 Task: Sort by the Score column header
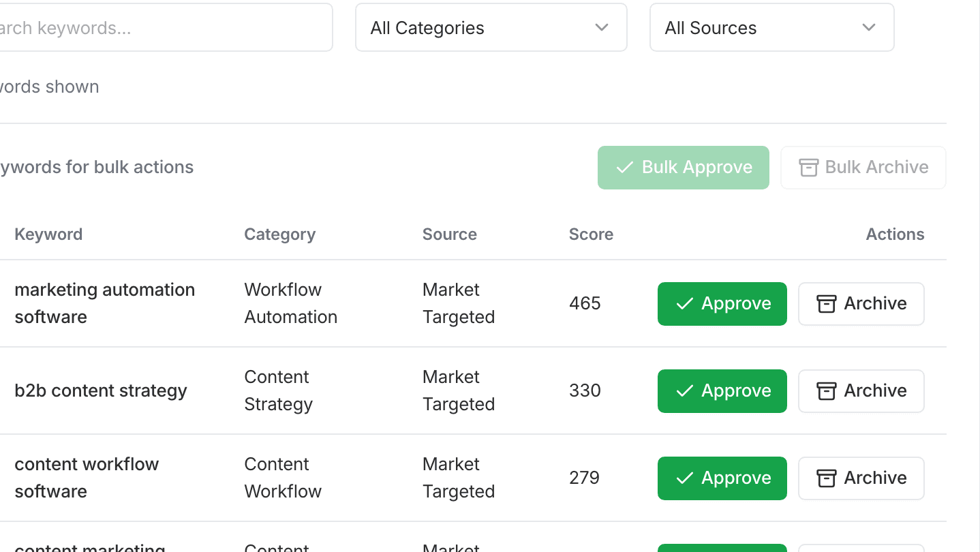[590, 234]
